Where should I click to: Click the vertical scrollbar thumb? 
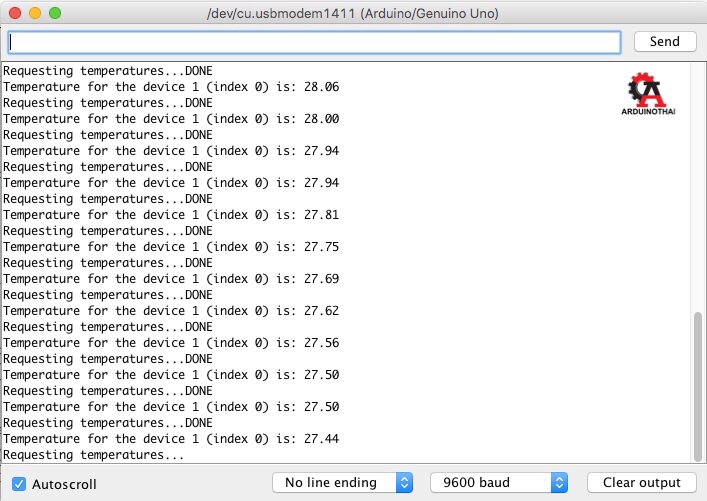point(697,383)
